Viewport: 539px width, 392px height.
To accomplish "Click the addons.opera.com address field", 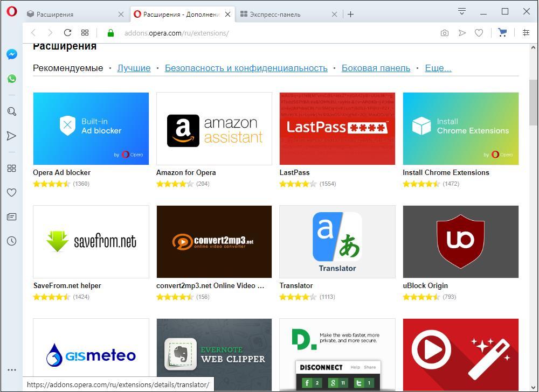I will pos(269,33).
